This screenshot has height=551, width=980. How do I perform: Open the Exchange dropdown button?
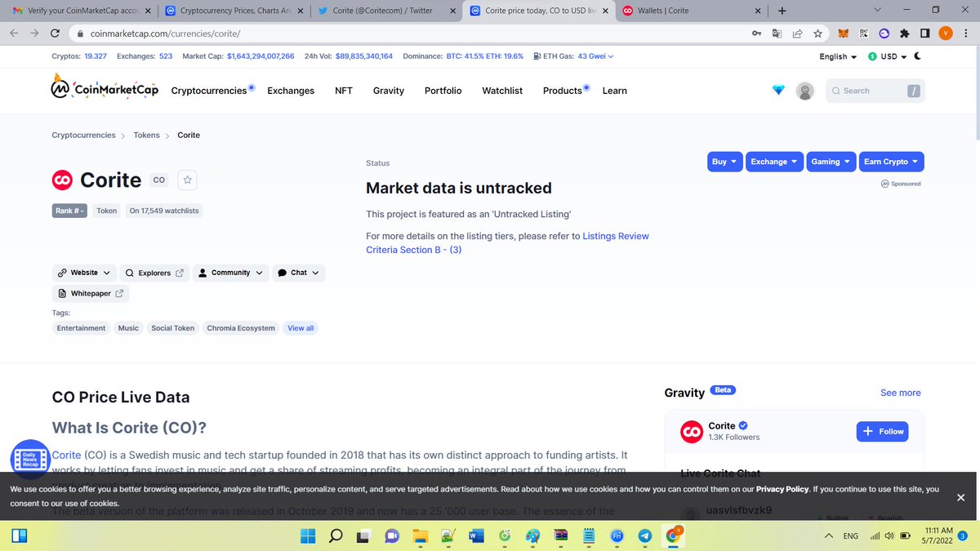tap(774, 162)
